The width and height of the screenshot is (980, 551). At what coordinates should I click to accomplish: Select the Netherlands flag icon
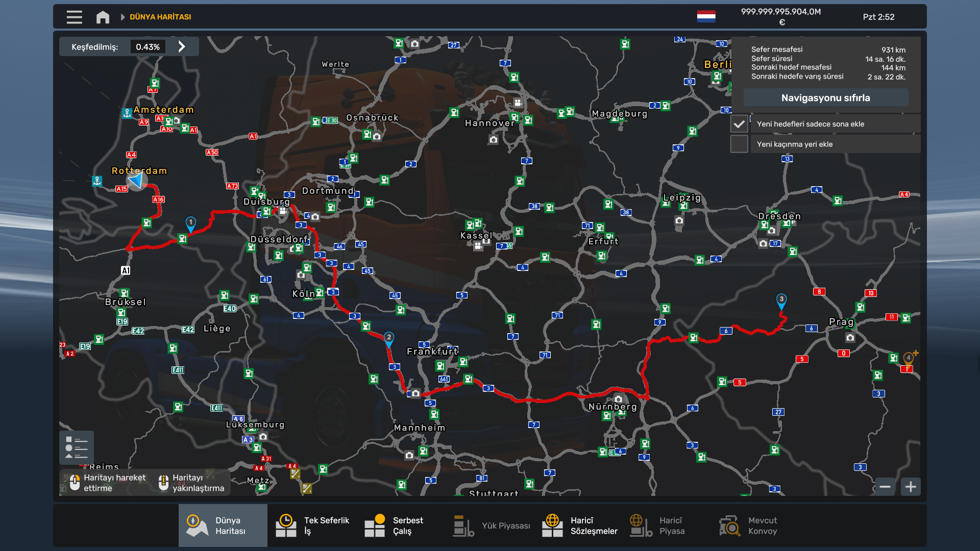706,16
